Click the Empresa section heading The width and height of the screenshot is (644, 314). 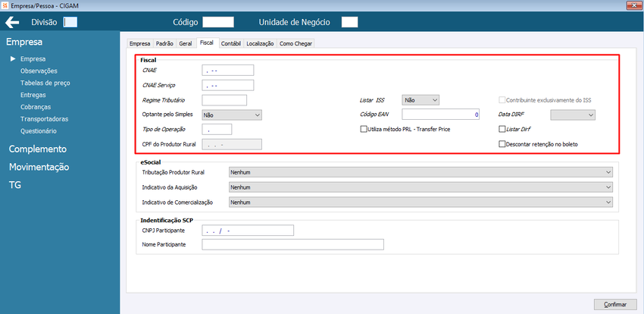[24, 42]
